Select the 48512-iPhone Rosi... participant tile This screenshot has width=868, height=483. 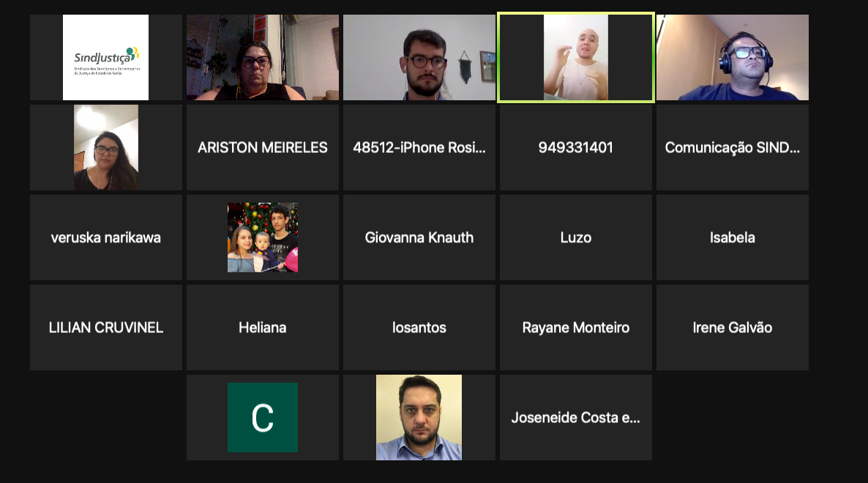click(419, 148)
